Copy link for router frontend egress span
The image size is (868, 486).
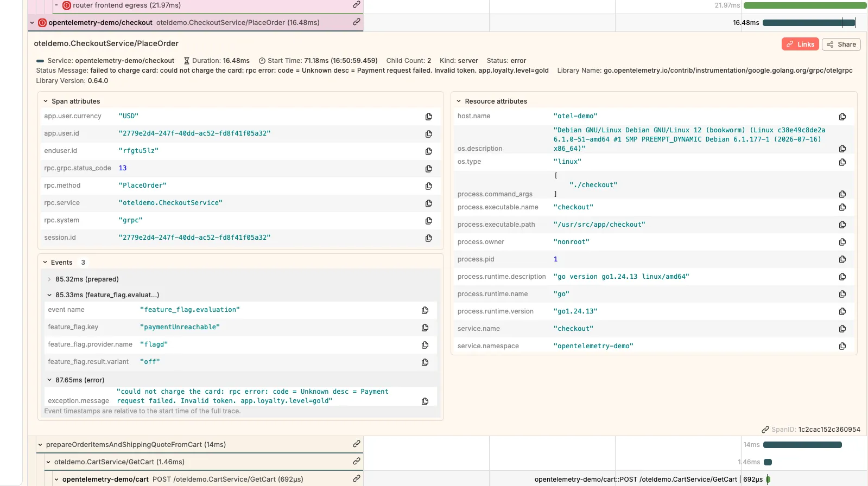pyautogui.click(x=357, y=4)
